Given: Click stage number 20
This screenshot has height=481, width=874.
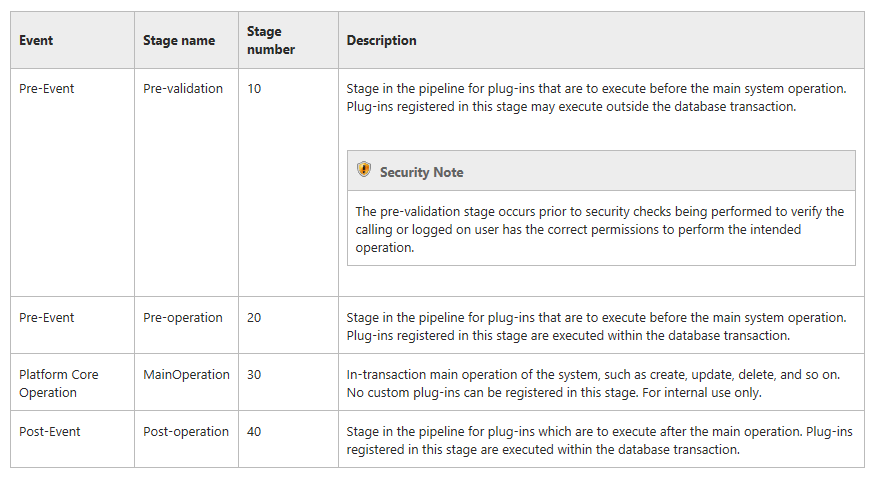Looking at the screenshot, I should point(254,317).
